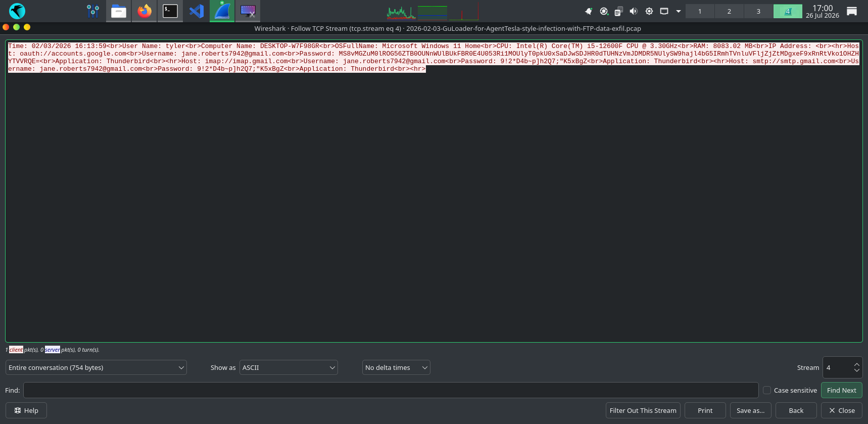Show notifications from the bell icon
This screenshot has width=868, height=424.
coord(589,11)
